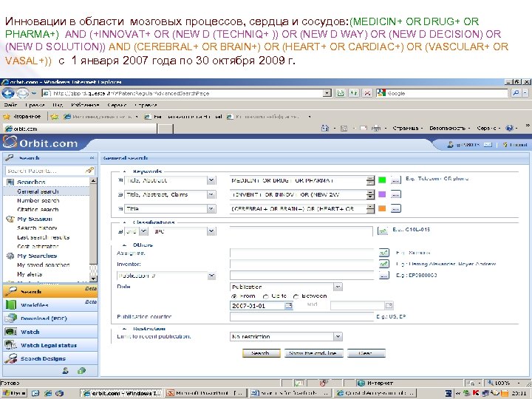The image size is (532, 399).
Task: Click the classification lookup icon next to IPC field
Action: pyautogui.click(x=383, y=231)
